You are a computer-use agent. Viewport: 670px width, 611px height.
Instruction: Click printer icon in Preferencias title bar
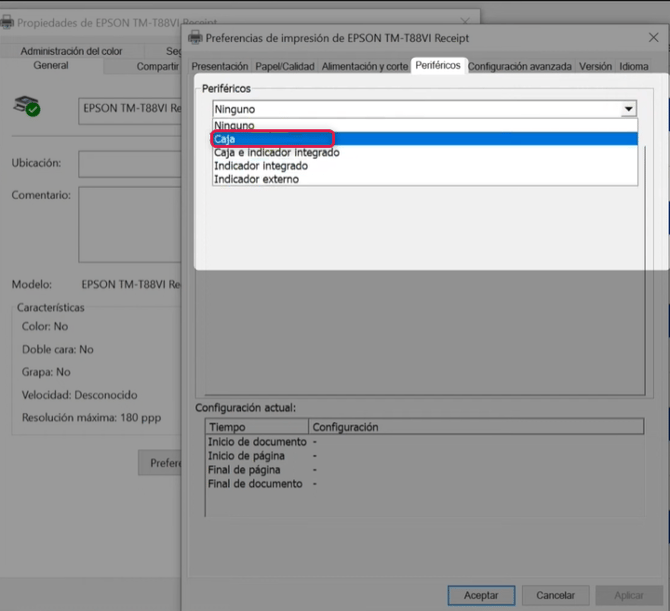tap(195, 38)
